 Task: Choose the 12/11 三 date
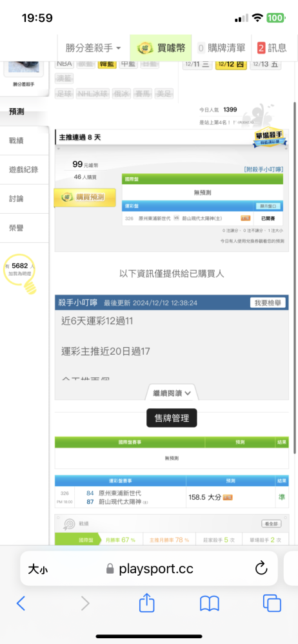(198, 64)
